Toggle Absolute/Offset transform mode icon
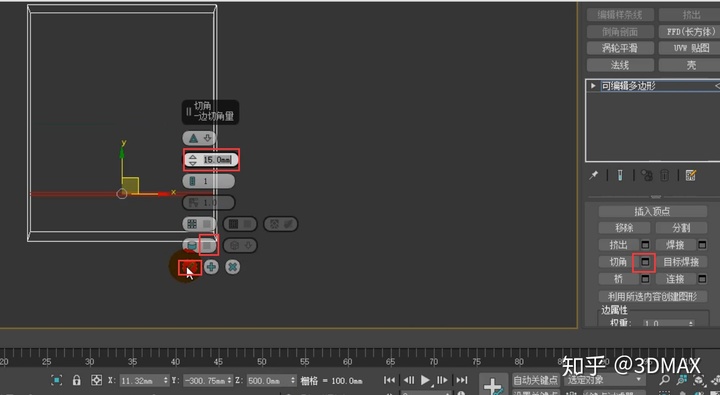 96,380
